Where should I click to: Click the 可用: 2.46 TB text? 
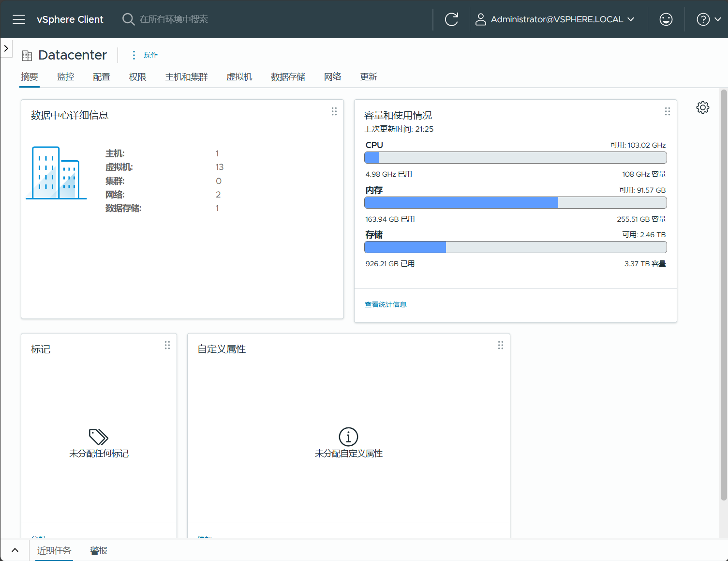tap(644, 235)
